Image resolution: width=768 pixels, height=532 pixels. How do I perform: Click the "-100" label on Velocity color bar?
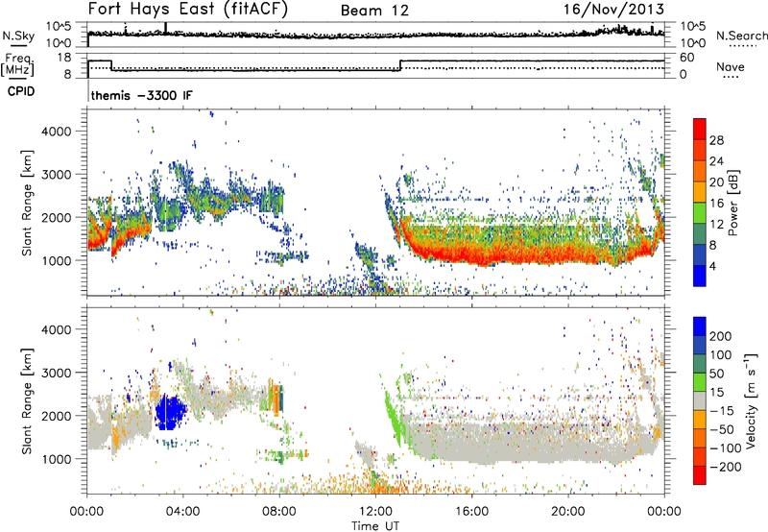pyautogui.click(x=726, y=448)
